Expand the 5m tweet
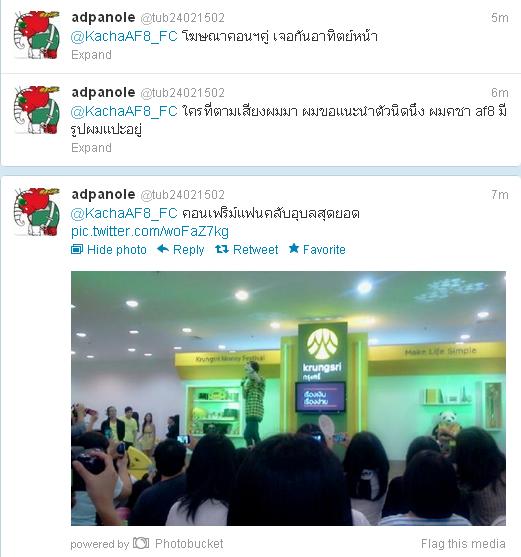The height and width of the screenshot is (557, 521). pos(91,55)
